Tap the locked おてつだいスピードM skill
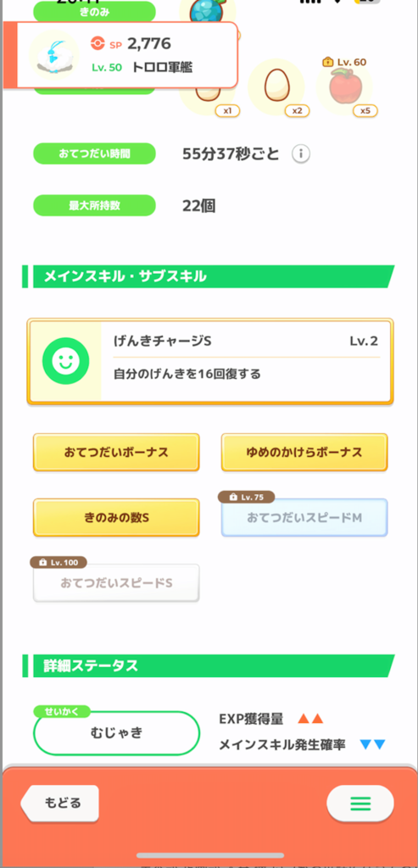The image size is (418, 868). tap(304, 518)
